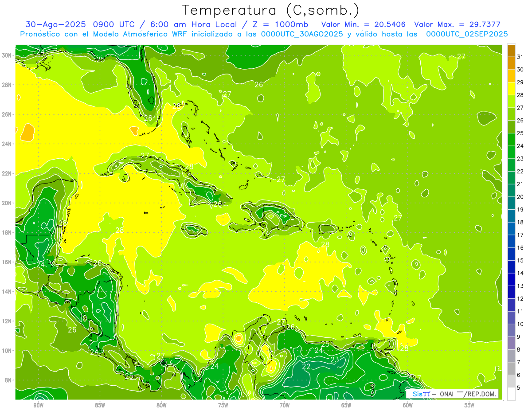Click the color scale label 9
The width and height of the screenshot is (532, 411).
(x=519, y=337)
